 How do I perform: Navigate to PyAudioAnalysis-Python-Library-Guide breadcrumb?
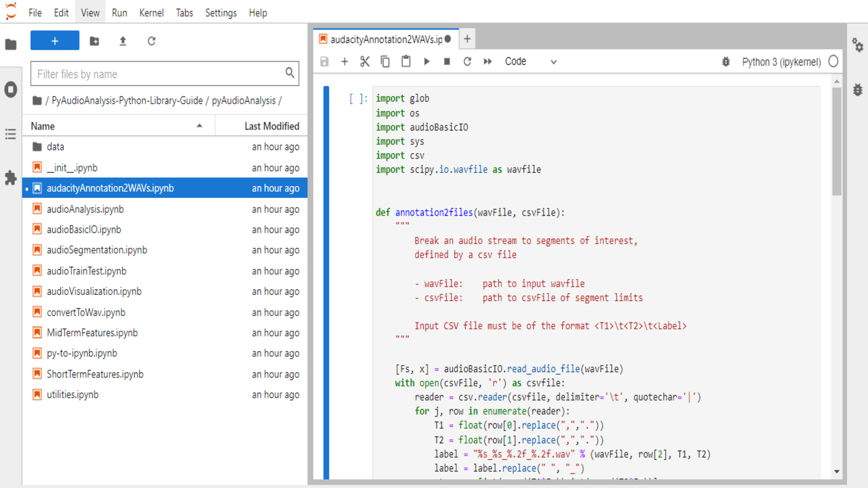click(127, 100)
